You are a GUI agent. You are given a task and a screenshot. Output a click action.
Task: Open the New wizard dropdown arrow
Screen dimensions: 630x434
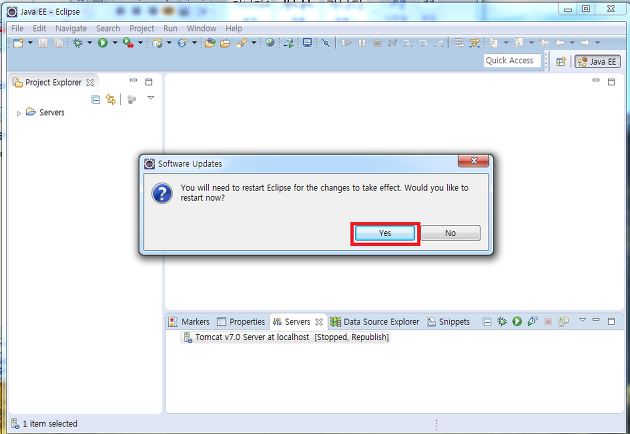[30, 43]
